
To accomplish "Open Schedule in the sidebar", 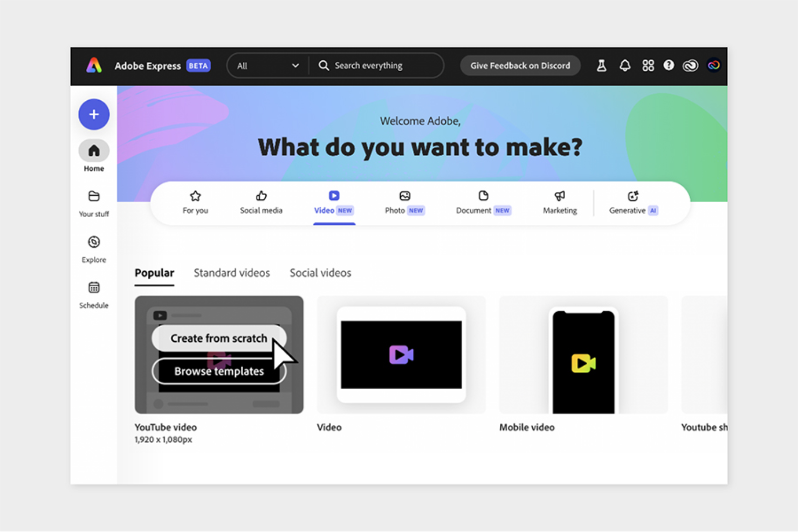I will coord(94,294).
